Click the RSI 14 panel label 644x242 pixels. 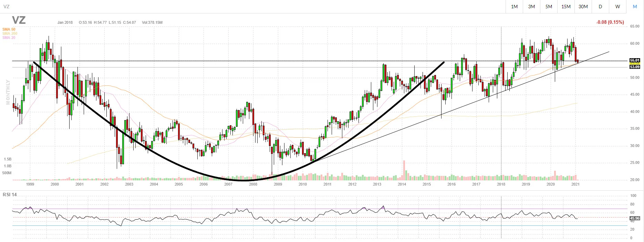[10, 194]
